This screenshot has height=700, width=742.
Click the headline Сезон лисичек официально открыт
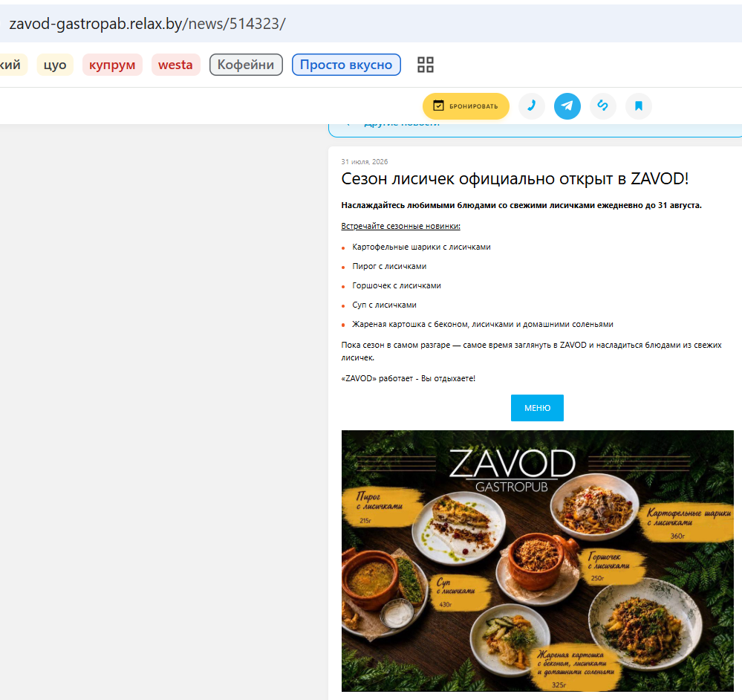coord(515,179)
